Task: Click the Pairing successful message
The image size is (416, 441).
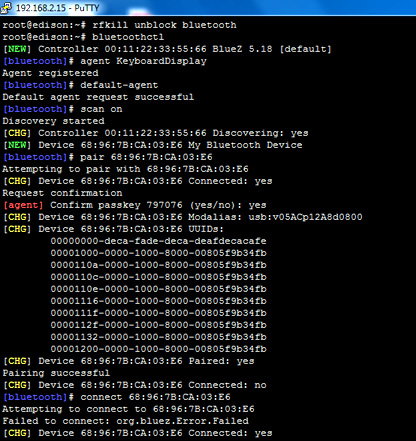Action: click(56, 373)
